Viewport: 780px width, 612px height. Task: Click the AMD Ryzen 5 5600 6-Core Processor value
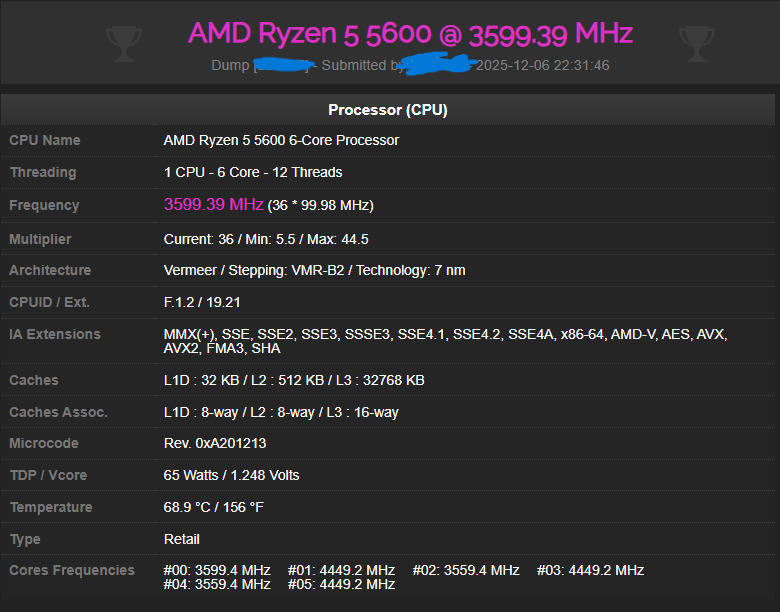(281, 140)
